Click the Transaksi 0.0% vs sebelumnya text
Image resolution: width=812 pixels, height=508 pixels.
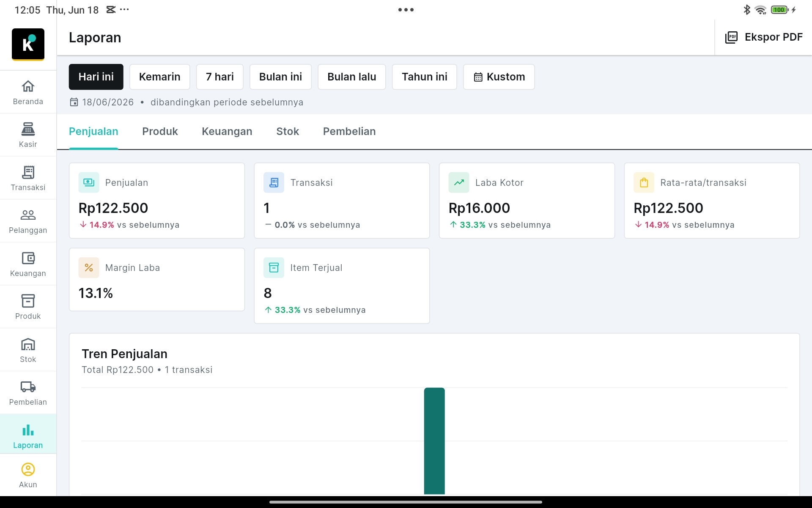point(313,225)
